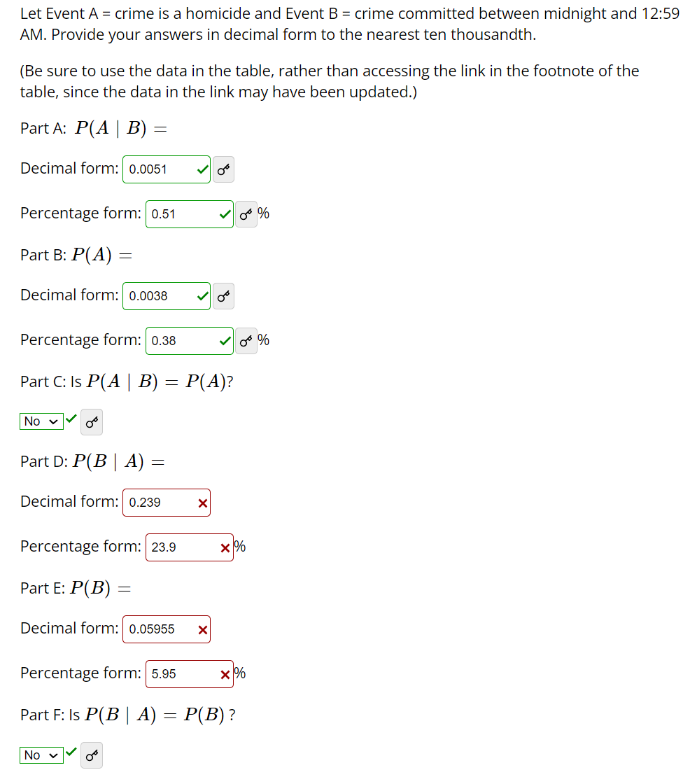Select the Part E decimal field showing 0.05955
The image size is (683, 784).
pos(161,629)
